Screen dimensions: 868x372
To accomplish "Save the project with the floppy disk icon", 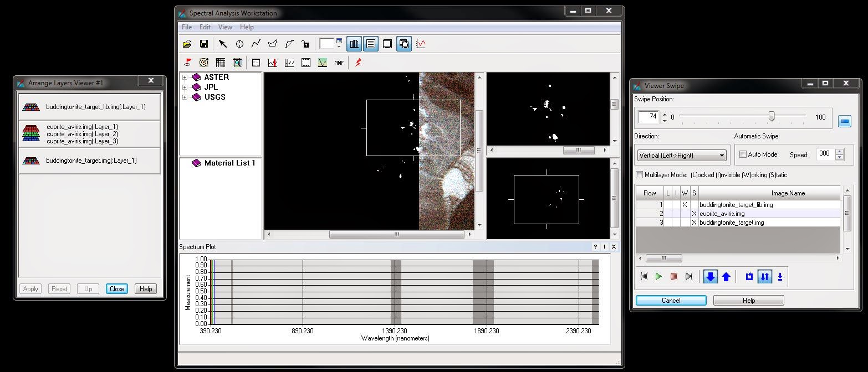I will click(204, 44).
